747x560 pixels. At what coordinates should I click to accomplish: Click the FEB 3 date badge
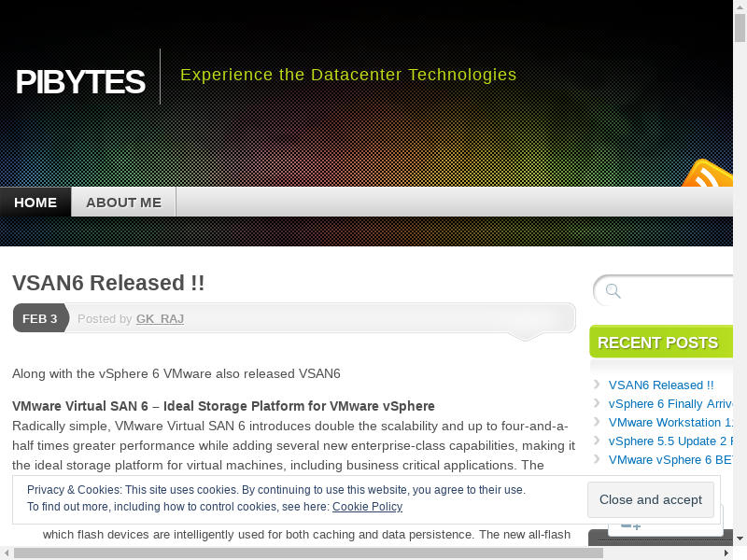pyautogui.click(x=40, y=318)
